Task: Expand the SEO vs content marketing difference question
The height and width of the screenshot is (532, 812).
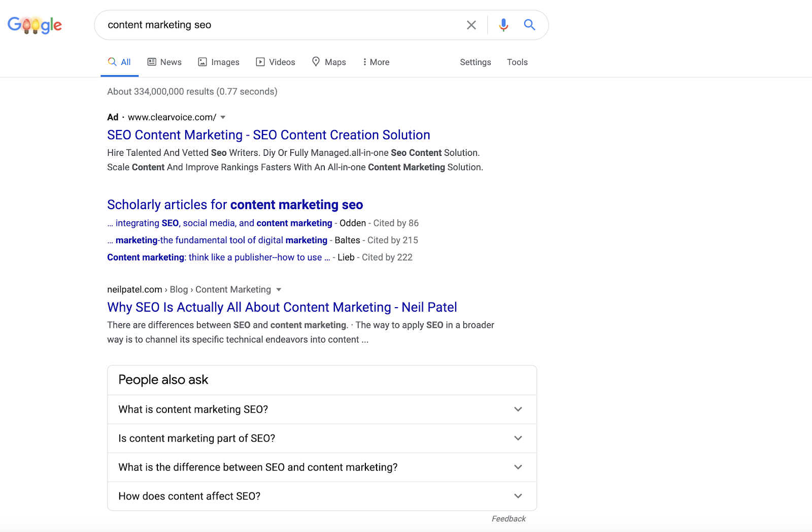Action: [322, 467]
